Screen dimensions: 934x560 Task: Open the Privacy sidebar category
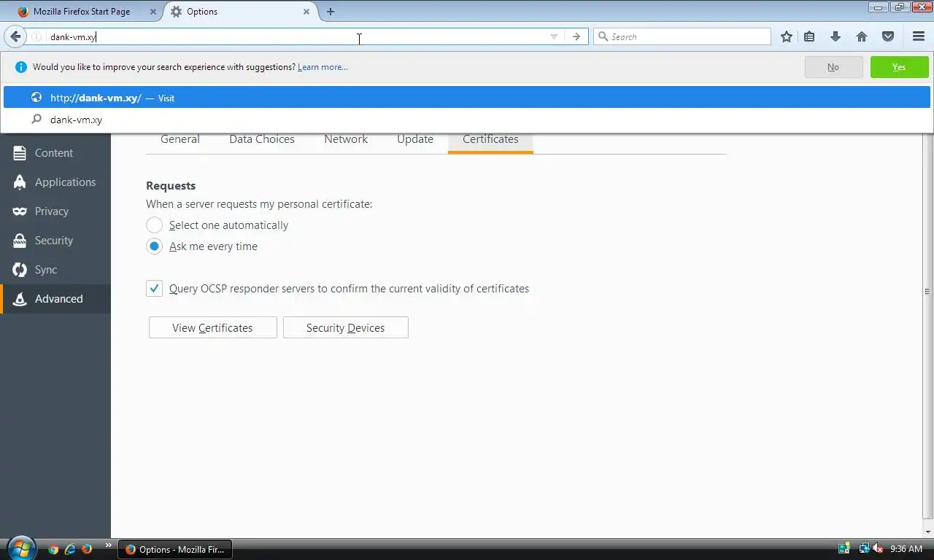point(55,211)
